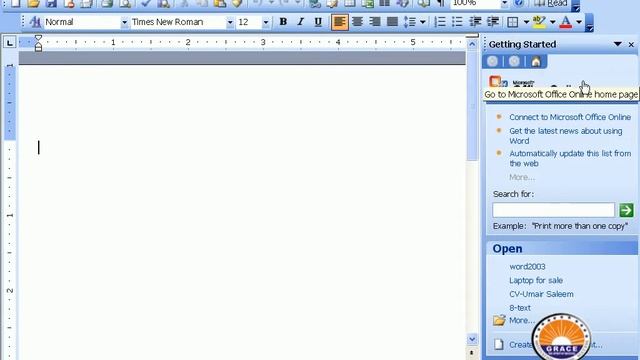Open Formatting toolbar options arrow at its end
The height and width of the screenshot is (360, 640).
pyautogui.click(x=589, y=23)
